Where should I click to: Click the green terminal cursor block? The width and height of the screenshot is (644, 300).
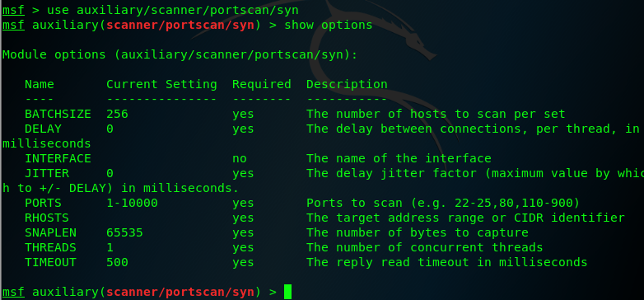(x=287, y=292)
